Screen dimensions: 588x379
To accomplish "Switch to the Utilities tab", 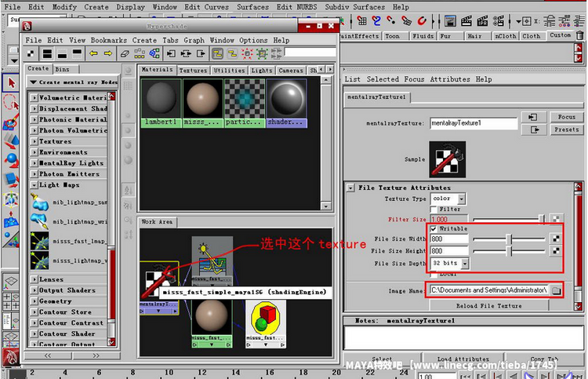I will pyautogui.click(x=229, y=70).
